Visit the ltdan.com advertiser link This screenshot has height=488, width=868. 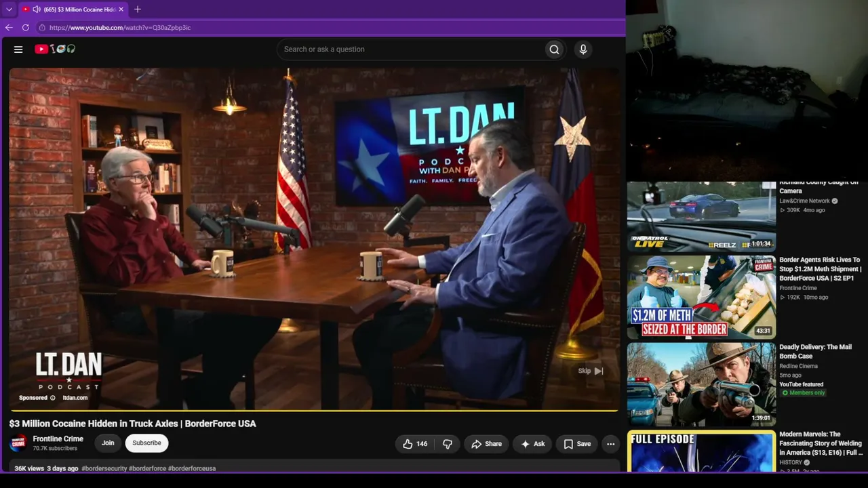point(75,398)
